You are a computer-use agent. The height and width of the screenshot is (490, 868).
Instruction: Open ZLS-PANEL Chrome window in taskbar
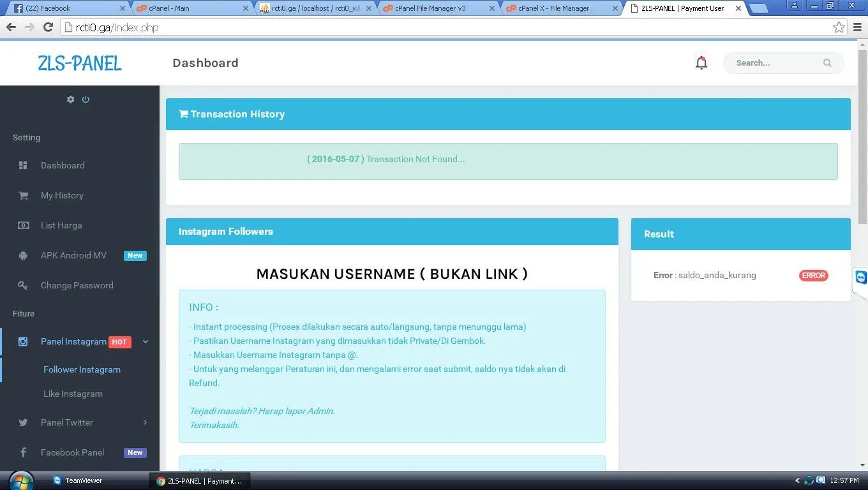pos(200,481)
